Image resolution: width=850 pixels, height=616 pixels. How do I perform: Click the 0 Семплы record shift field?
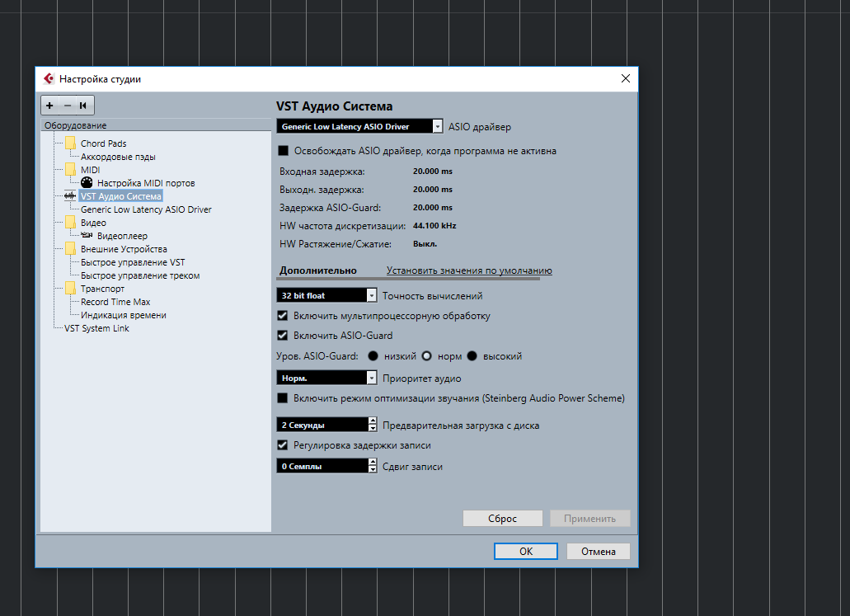click(x=322, y=467)
